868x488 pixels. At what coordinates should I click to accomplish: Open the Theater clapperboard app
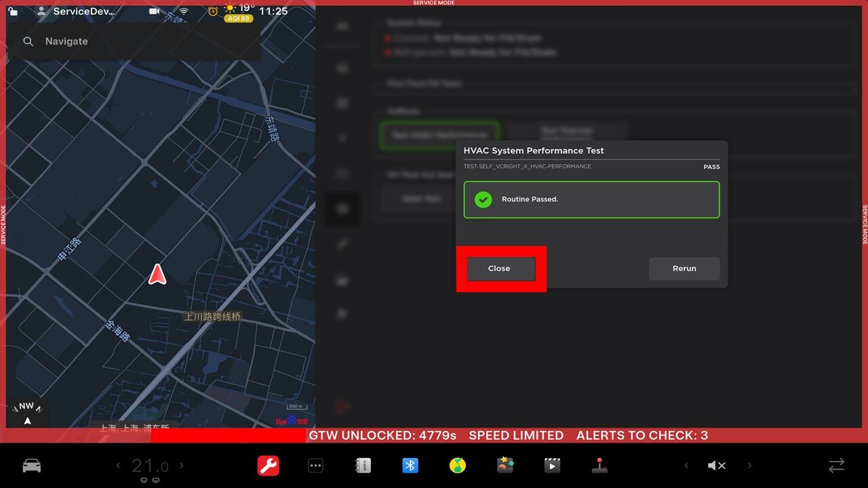(552, 466)
